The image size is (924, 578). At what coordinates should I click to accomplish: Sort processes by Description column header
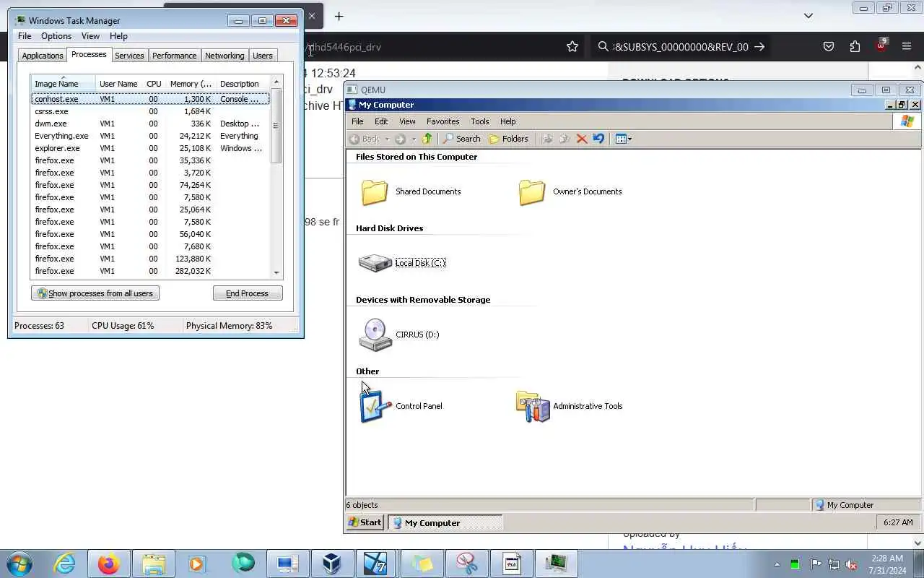[243, 84]
